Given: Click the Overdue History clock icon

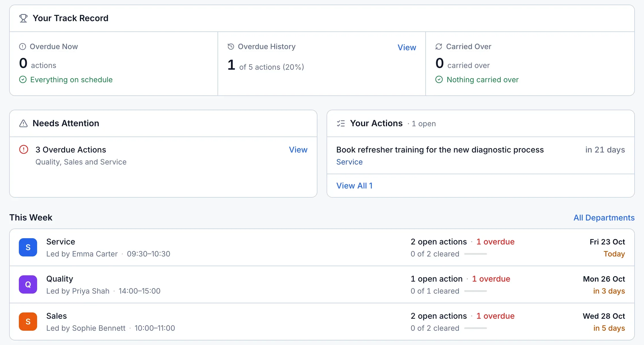Looking at the screenshot, I should click(231, 47).
